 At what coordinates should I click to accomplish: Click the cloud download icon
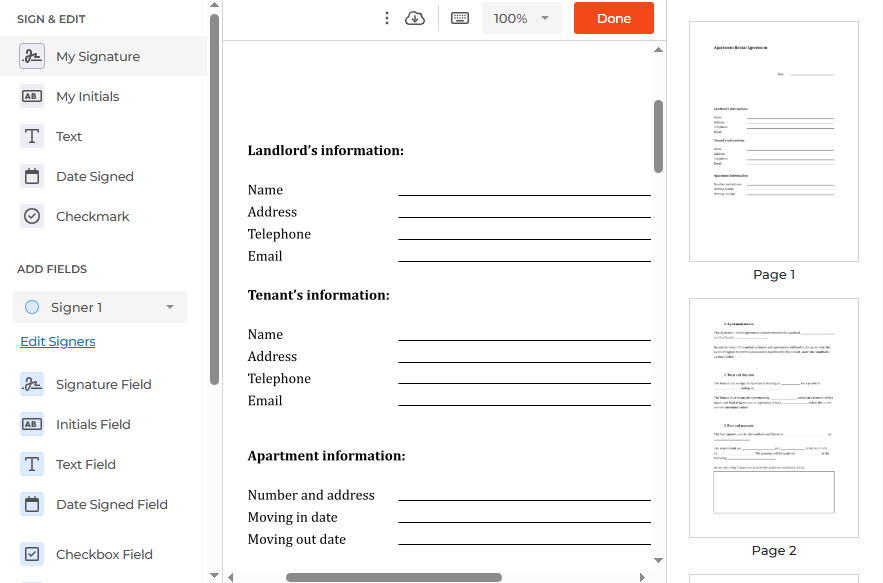415,18
